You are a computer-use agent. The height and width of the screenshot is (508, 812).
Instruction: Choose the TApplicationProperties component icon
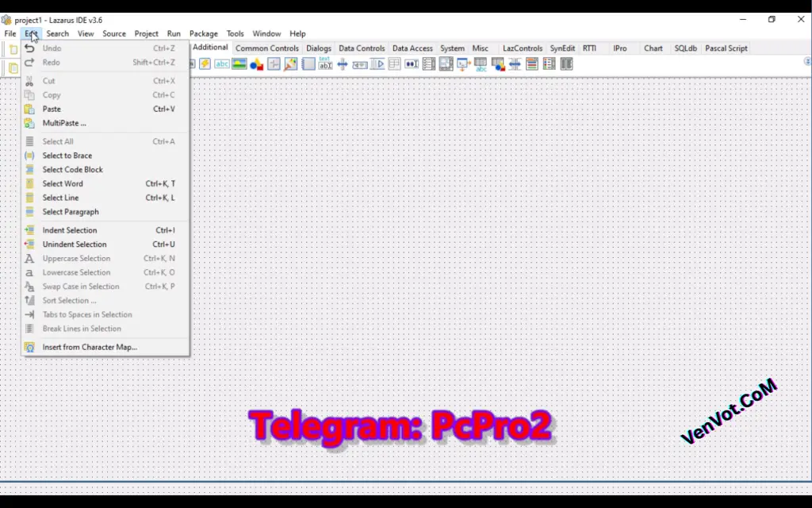pos(463,63)
